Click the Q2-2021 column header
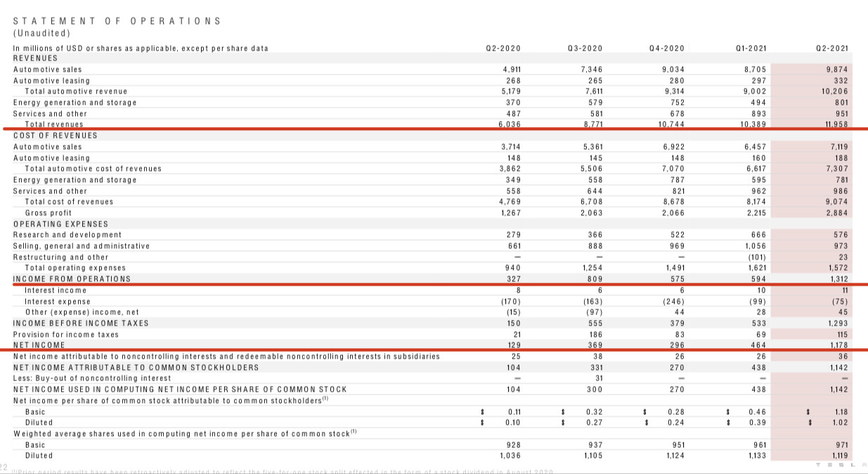This screenshot has height=474, width=868. (x=831, y=48)
